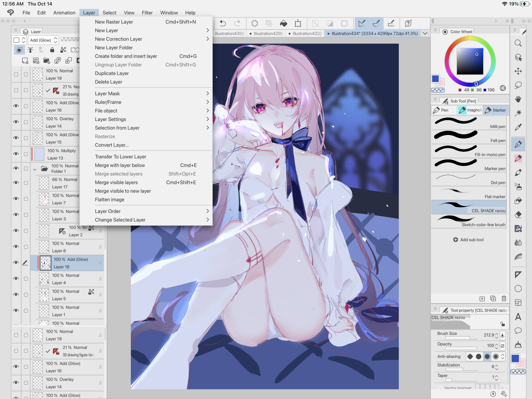532x399 pixels.
Task: Click the Redo arrow in command bar
Action: [237, 23]
